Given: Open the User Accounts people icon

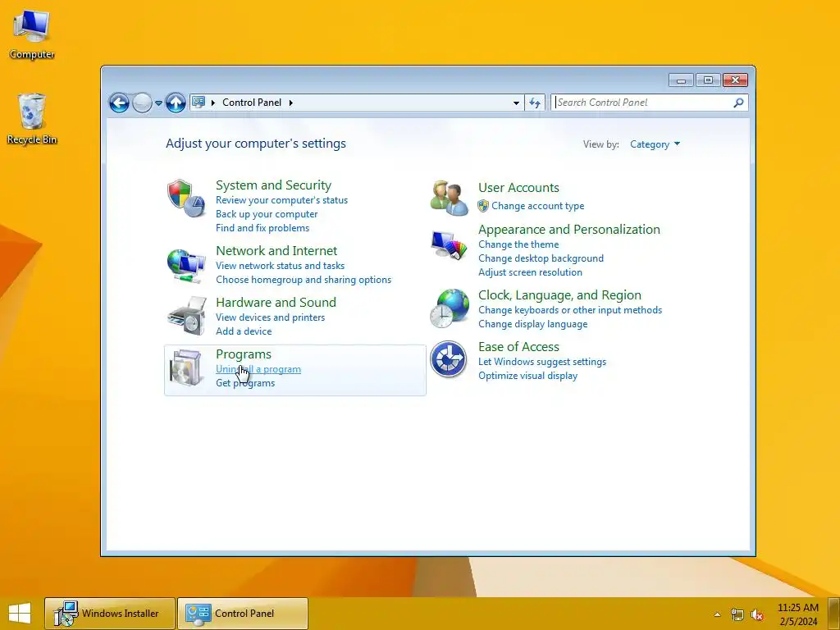Looking at the screenshot, I should point(449,198).
